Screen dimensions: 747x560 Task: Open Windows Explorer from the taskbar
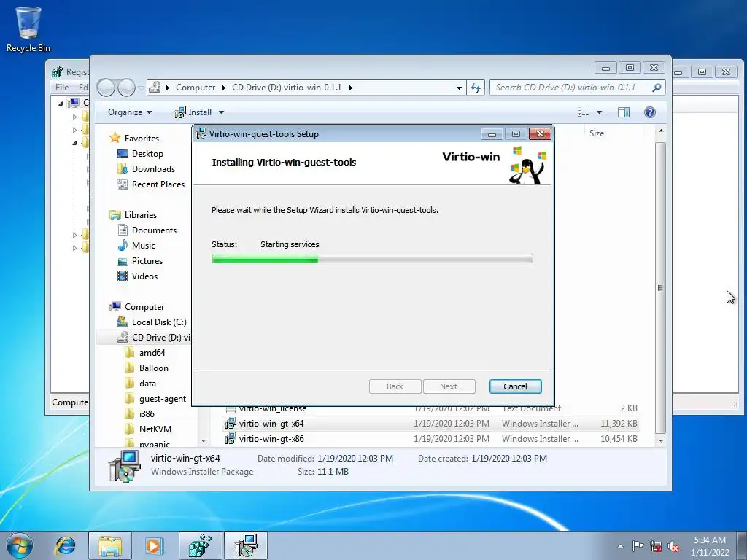[x=110, y=545]
